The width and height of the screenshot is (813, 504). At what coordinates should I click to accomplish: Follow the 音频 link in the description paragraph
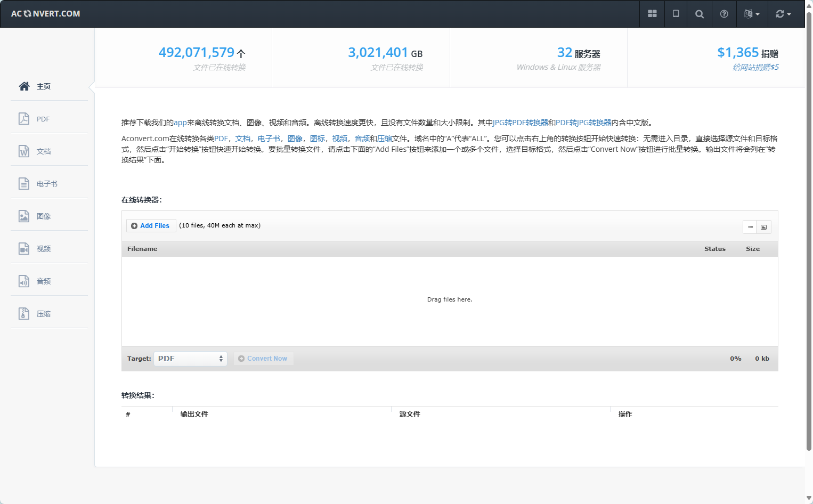pos(362,139)
